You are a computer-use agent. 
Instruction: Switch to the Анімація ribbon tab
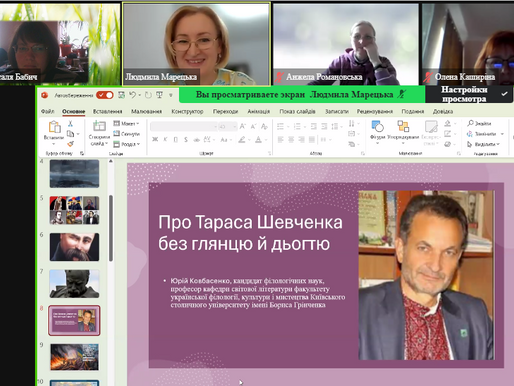pos(258,111)
